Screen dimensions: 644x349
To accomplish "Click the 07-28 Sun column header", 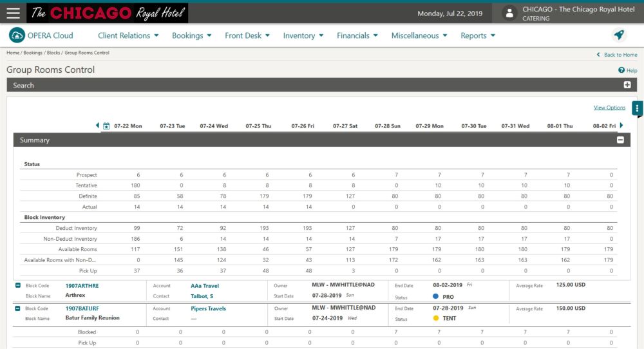I will tap(387, 126).
